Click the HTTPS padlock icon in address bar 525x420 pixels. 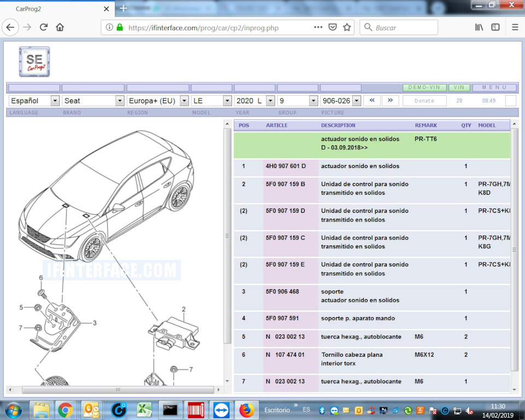click(x=121, y=27)
